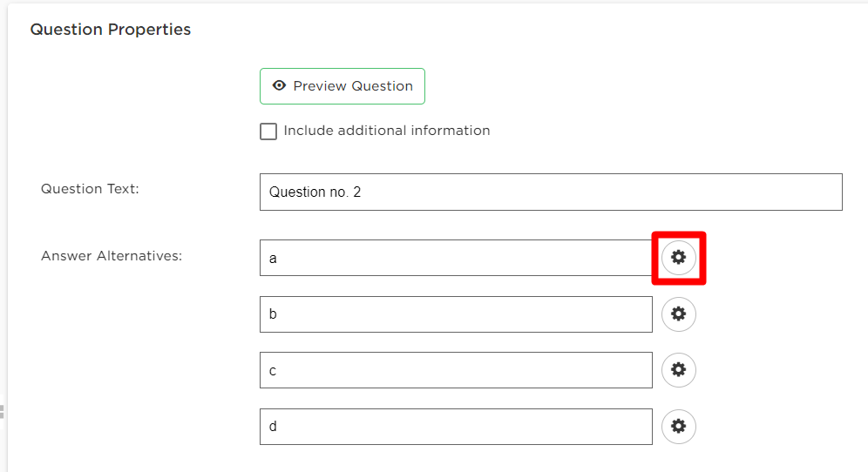Place cursor after 'Question no. 2' text
The image size is (868, 472).
tap(362, 192)
